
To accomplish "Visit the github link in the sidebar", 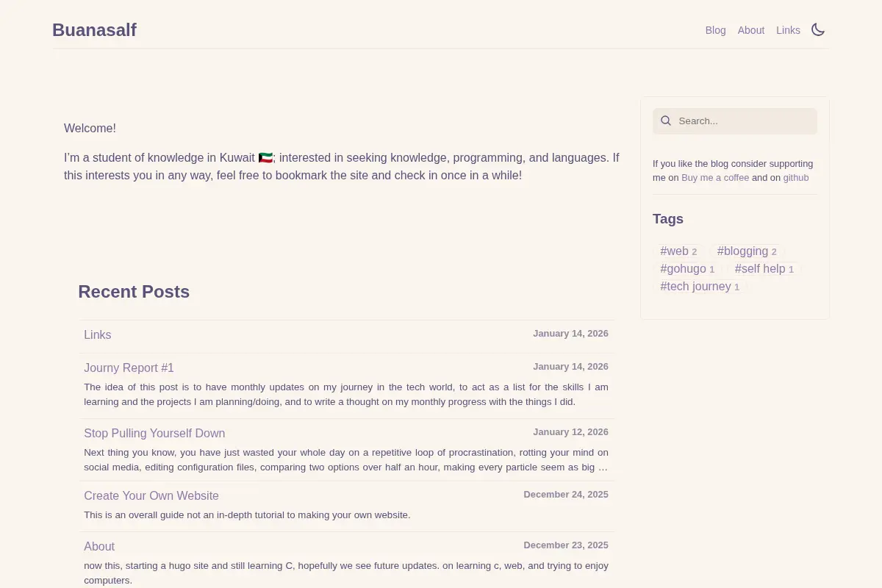I will 796,178.
